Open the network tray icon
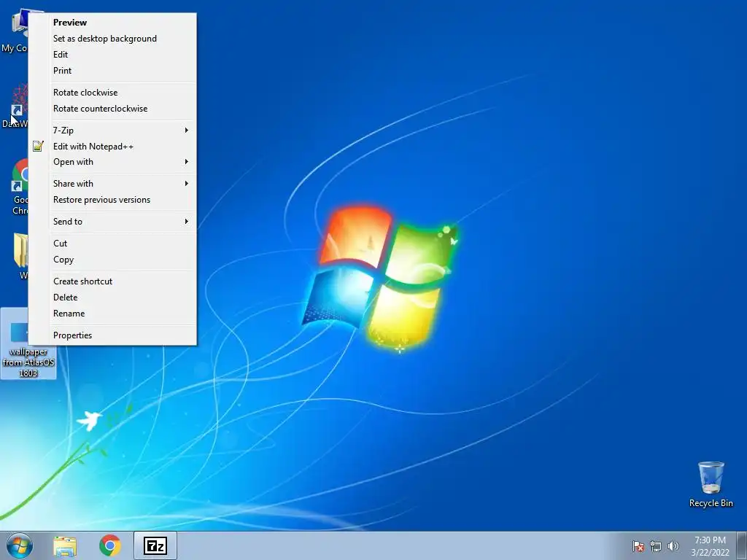The height and width of the screenshot is (560, 747). click(656, 546)
